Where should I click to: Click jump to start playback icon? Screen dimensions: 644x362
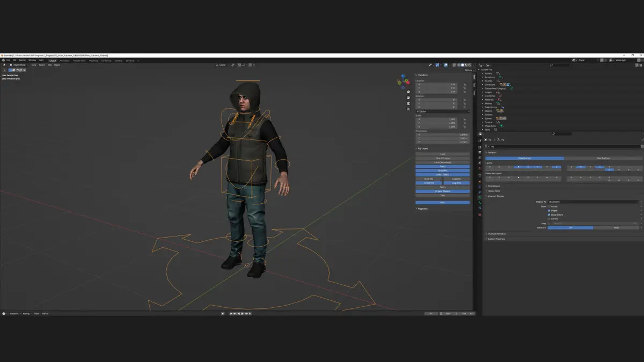point(231,313)
